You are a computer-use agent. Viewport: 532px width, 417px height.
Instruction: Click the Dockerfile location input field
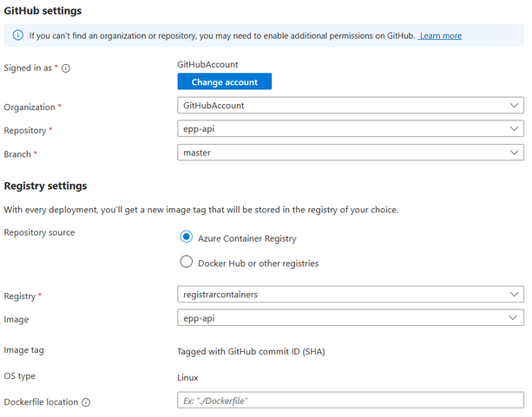click(351, 401)
